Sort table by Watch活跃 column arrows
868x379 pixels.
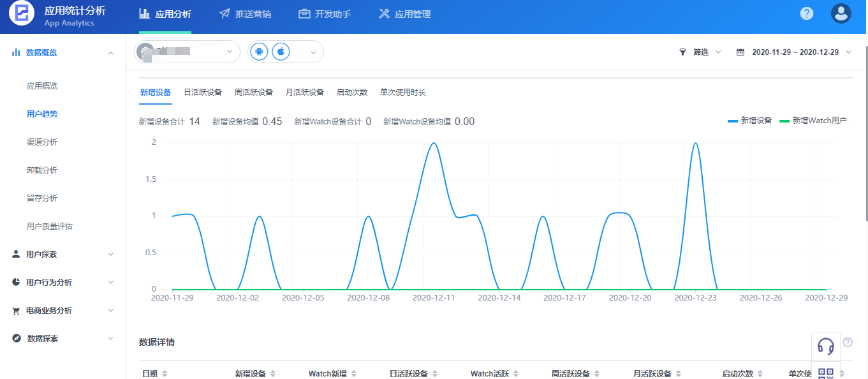516,374
